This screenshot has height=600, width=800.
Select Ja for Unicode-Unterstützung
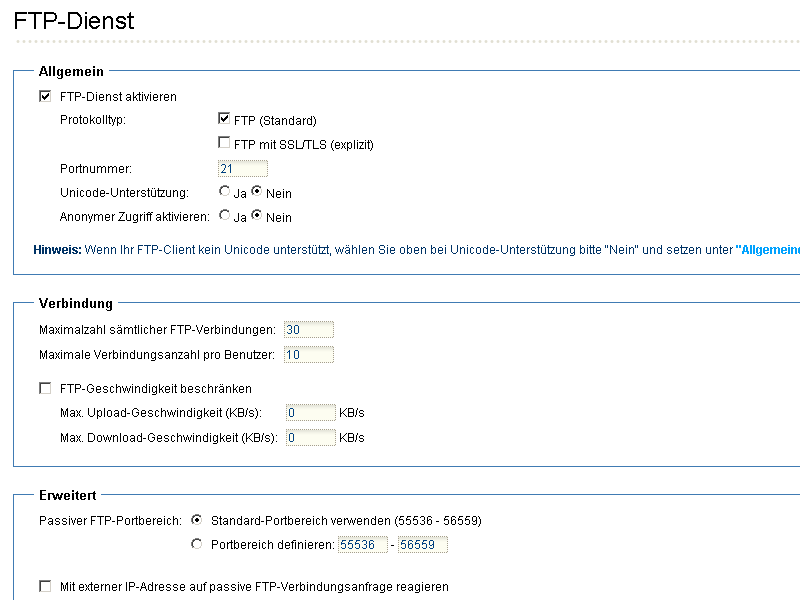[x=224, y=191]
